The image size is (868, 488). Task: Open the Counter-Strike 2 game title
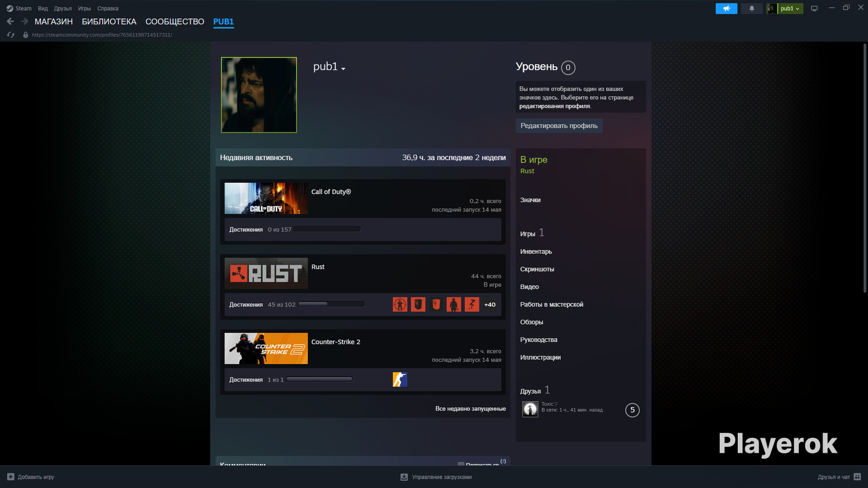[x=336, y=342]
